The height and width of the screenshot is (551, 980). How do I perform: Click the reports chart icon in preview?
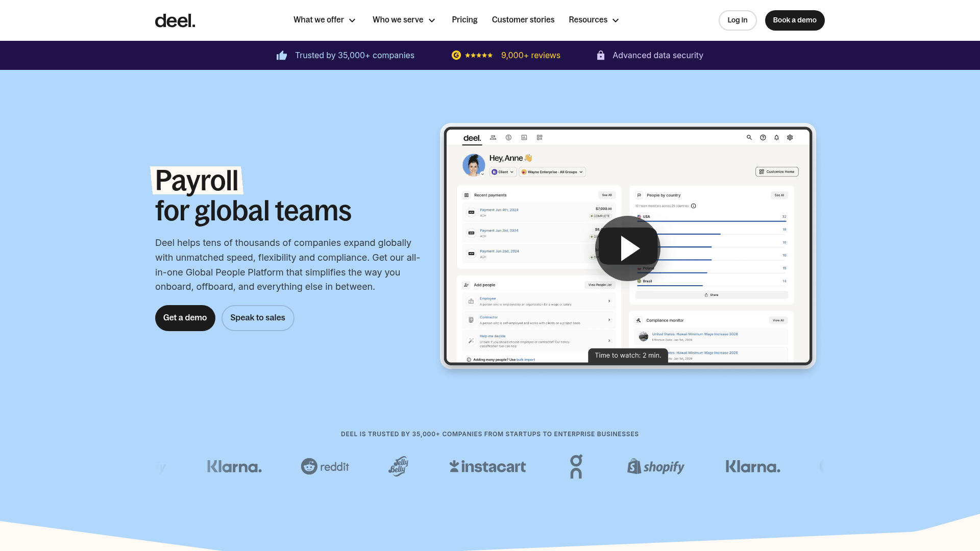coord(524,137)
